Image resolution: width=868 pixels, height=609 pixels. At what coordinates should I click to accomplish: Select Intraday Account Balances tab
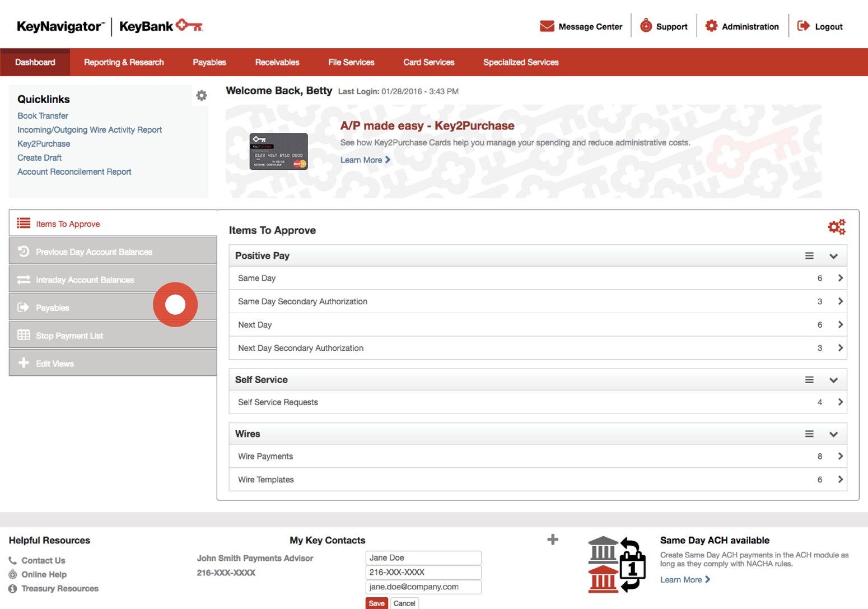click(x=113, y=279)
